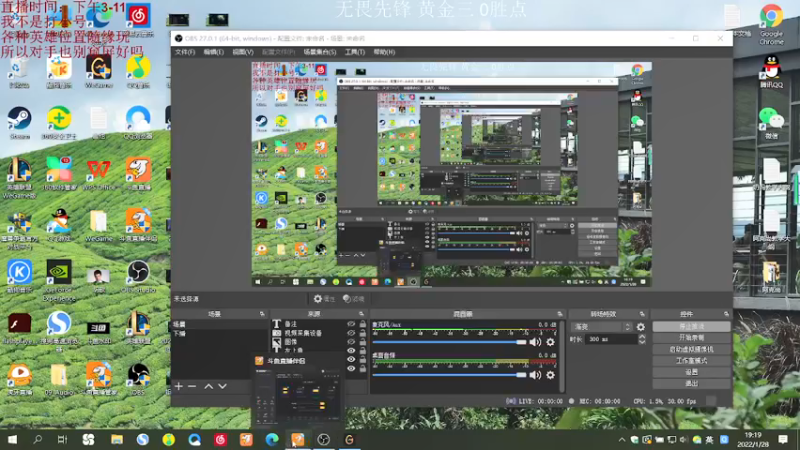Image resolution: width=800 pixels, height=450 pixels.
Task: Click the Start Recording button
Action: [691, 338]
